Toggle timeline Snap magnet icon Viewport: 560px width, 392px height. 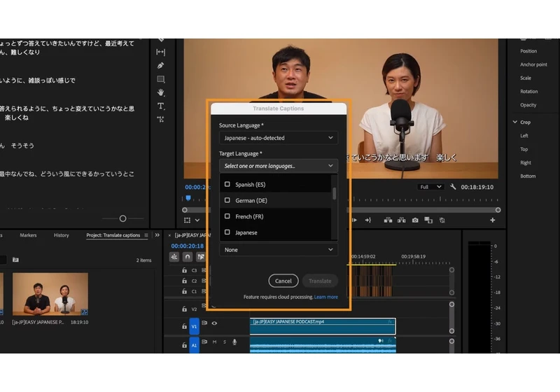[188, 257]
